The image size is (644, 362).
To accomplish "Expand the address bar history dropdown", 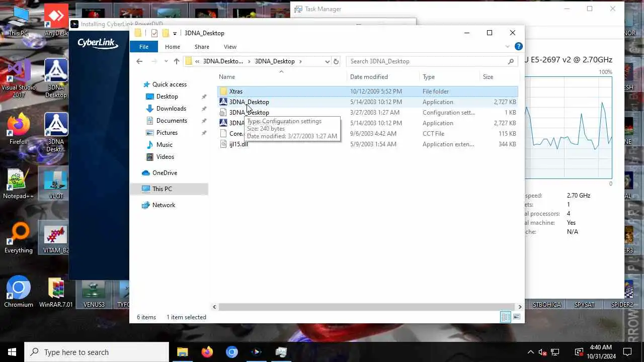I will pyautogui.click(x=327, y=61).
